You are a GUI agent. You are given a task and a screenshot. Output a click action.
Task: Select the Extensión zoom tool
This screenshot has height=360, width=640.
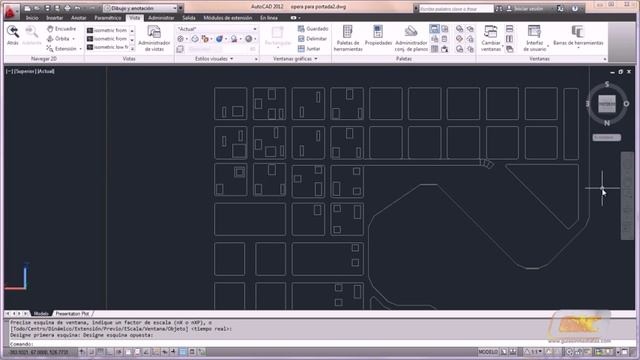coord(61,49)
